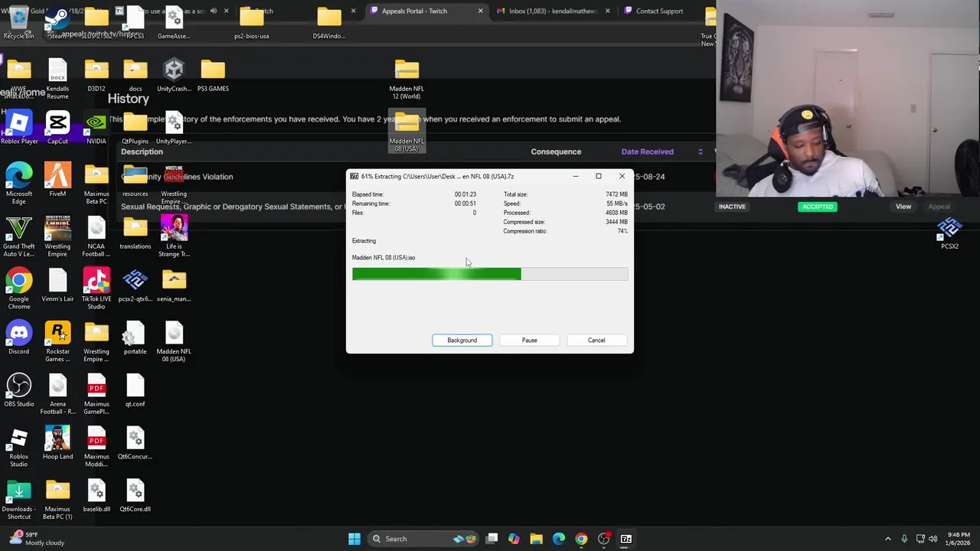Open the NVIDIA desktop shortcut
The height and width of the screenshot is (551, 980).
pos(96,128)
